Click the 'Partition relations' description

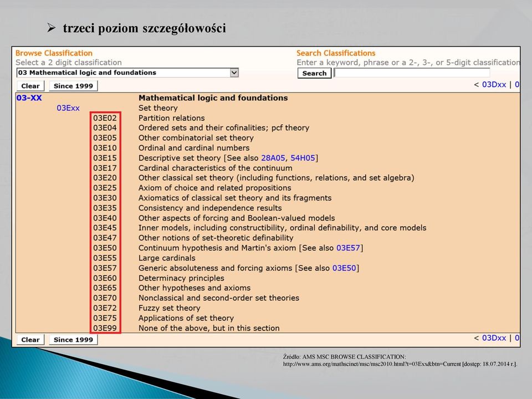(172, 118)
